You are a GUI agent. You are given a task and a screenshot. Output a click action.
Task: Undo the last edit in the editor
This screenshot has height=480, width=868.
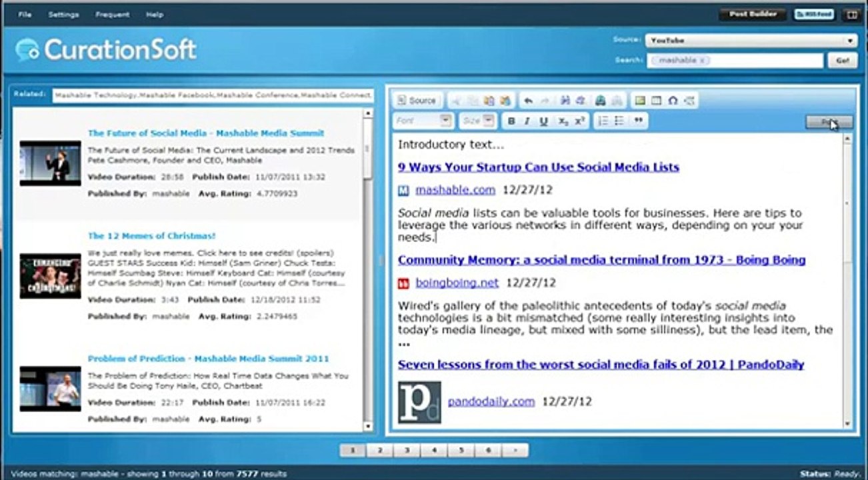(x=529, y=101)
